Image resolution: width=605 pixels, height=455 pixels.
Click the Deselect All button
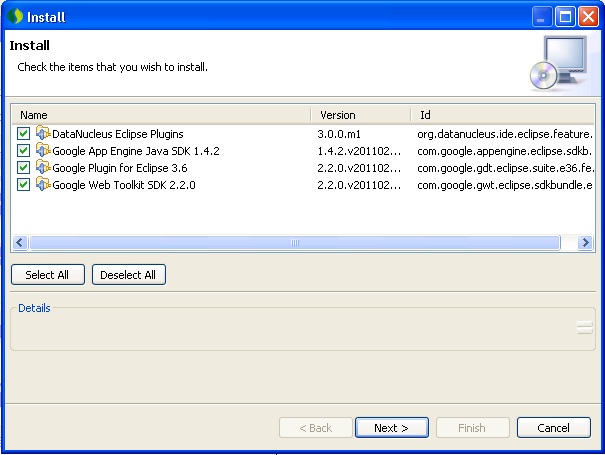click(128, 275)
